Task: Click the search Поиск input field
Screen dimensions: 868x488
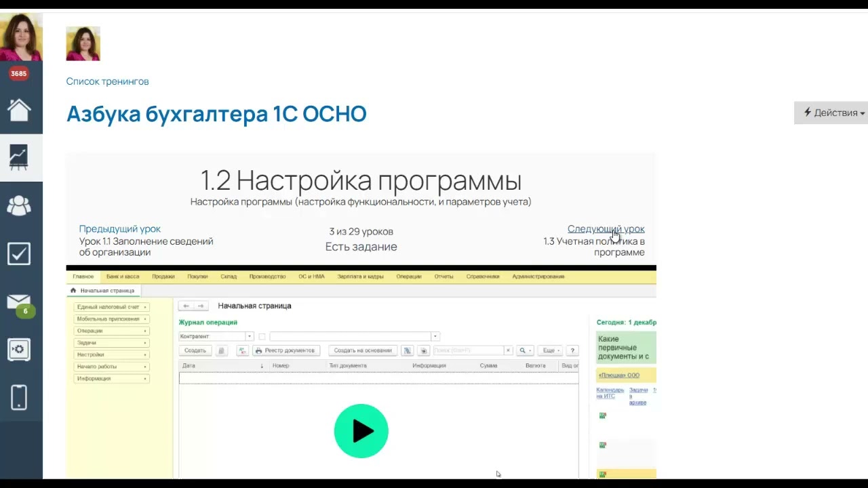Action: coord(469,350)
